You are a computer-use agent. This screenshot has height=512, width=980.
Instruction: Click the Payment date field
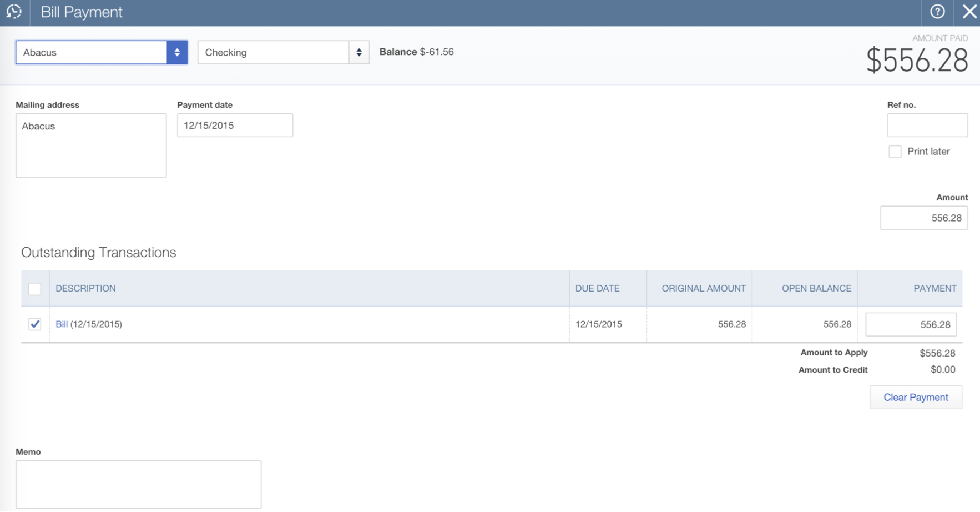(x=235, y=126)
